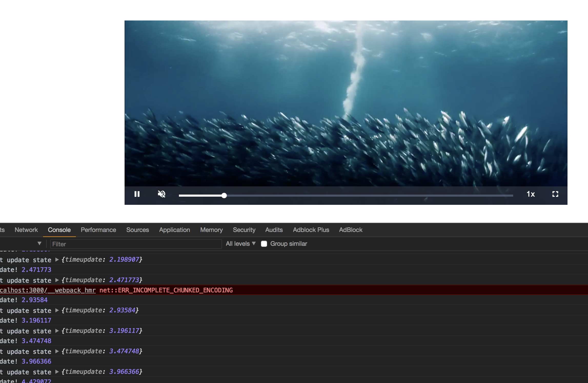Open the localhost:3000/__webpack_hmr error link
Viewport: 588px width, 383px height.
point(47,290)
